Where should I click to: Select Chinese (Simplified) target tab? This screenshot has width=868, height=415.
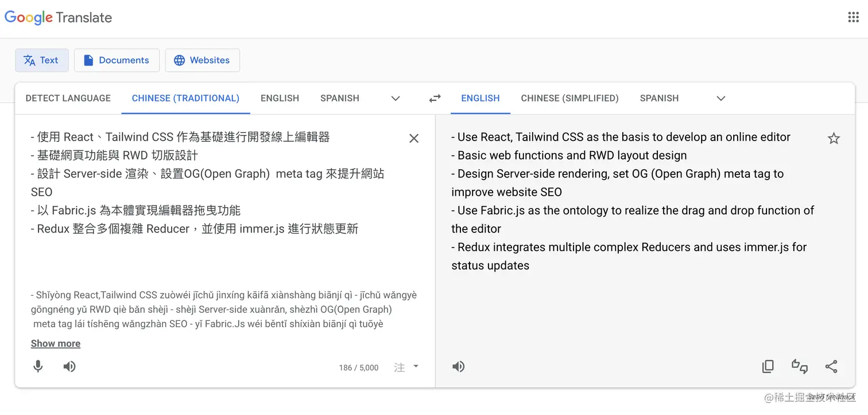[570, 98]
